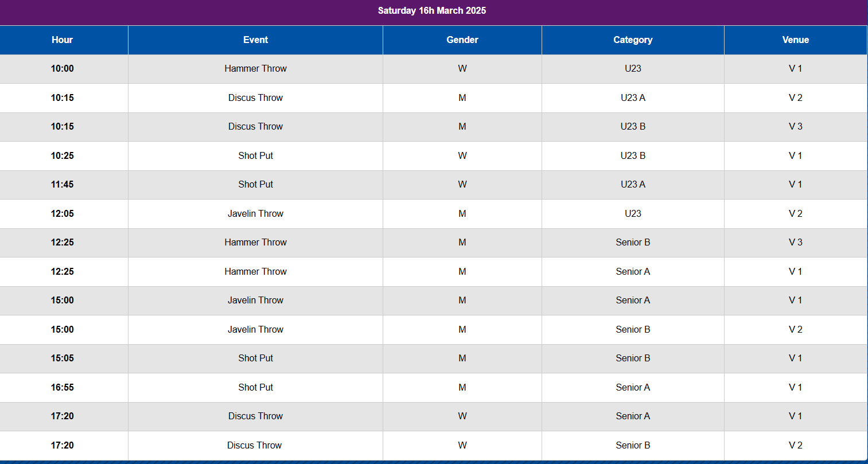Viewport: 868px width, 464px height.
Task: Select venue V 3 in the U23 B Discus row
Action: click(x=795, y=126)
